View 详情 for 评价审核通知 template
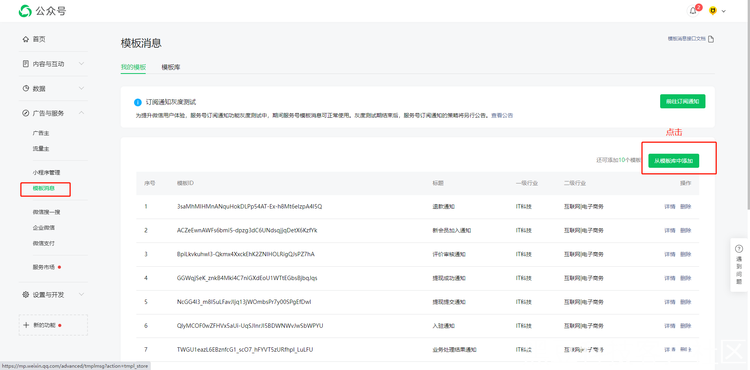This screenshot has width=750, height=370. click(x=670, y=254)
